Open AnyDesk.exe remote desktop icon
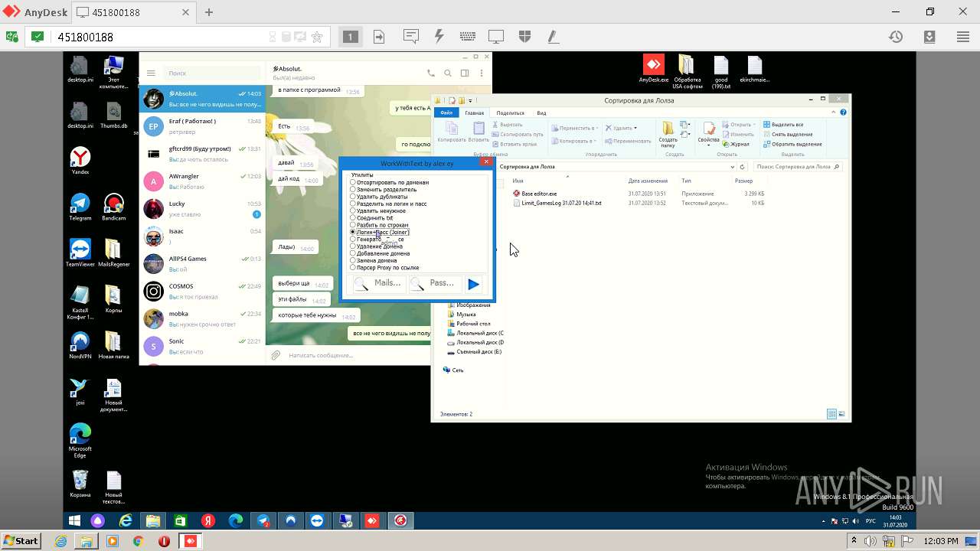Viewport: 980px width, 551px height. (653, 67)
